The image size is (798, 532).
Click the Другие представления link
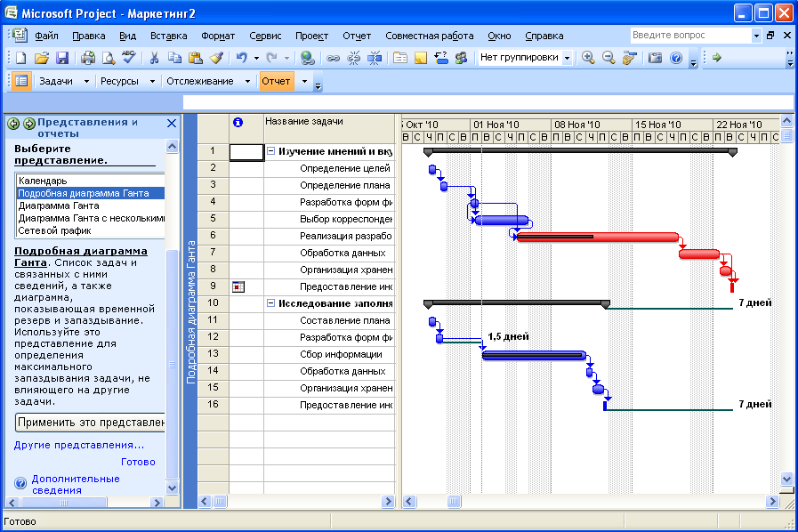click(79, 445)
